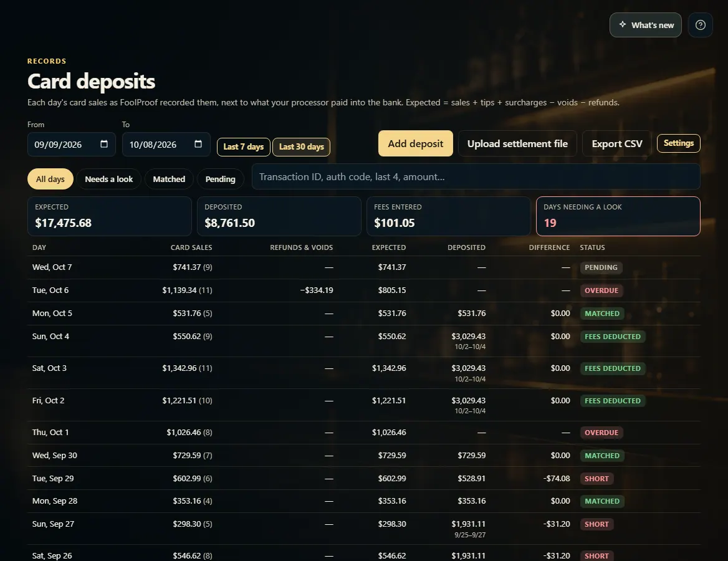Click the SHORT badge for Tue, Sep 29

pyautogui.click(x=596, y=478)
